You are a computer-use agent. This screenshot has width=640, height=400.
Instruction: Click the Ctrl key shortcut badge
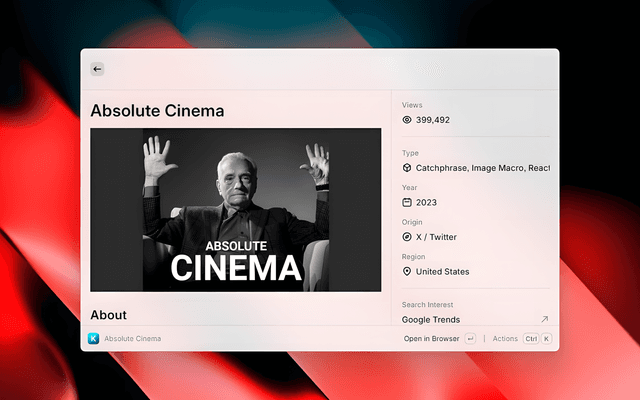[x=530, y=339]
